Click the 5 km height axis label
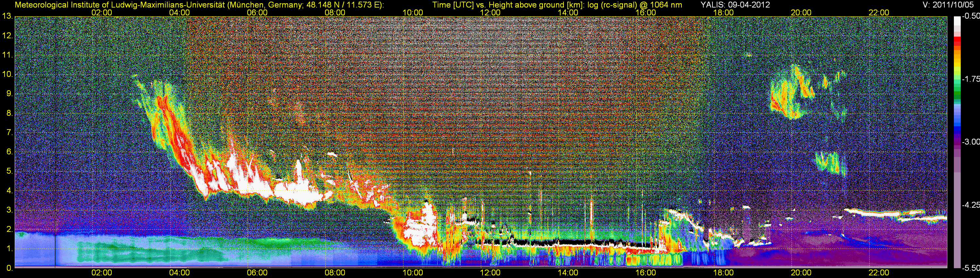Screen dimensions: 980x278 click(x=9, y=171)
